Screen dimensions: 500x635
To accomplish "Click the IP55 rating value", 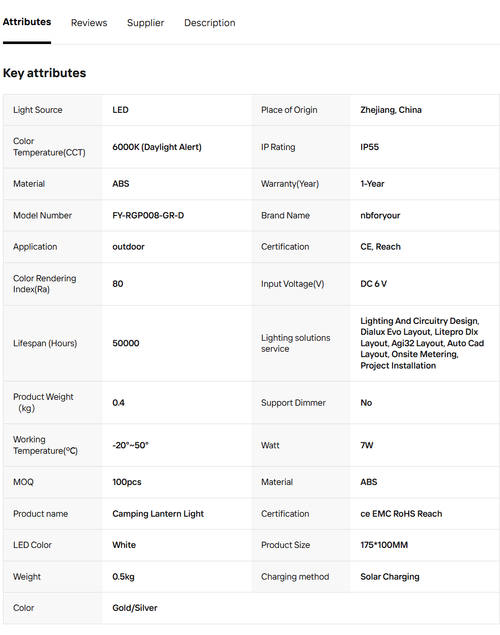I will (x=369, y=147).
